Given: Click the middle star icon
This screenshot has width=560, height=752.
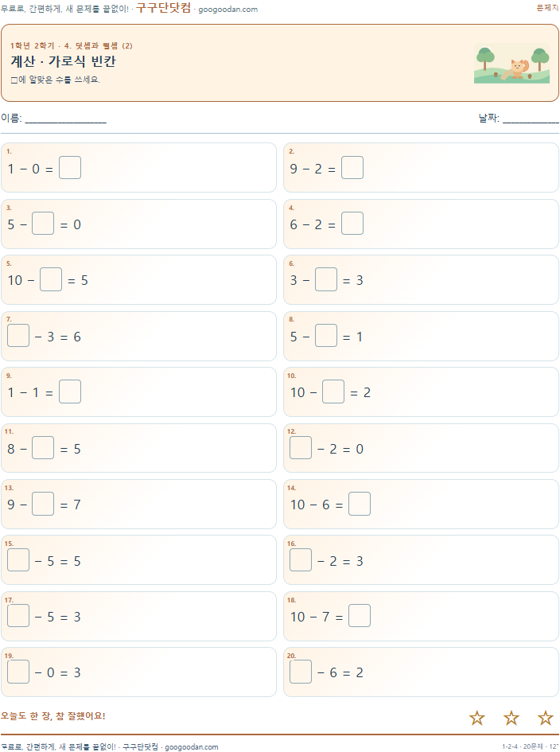Looking at the screenshot, I should [511, 718].
